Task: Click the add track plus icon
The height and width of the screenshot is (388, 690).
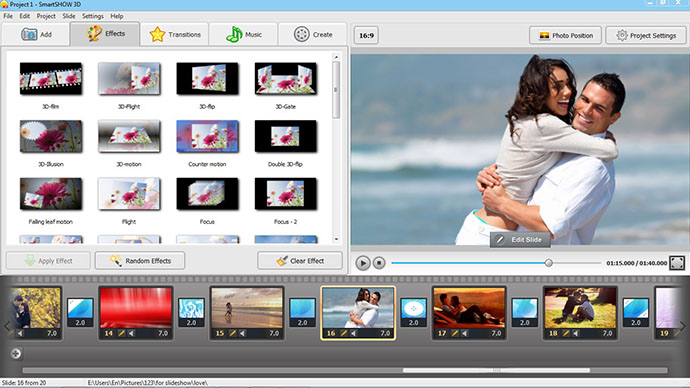Action: tap(16, 353)
